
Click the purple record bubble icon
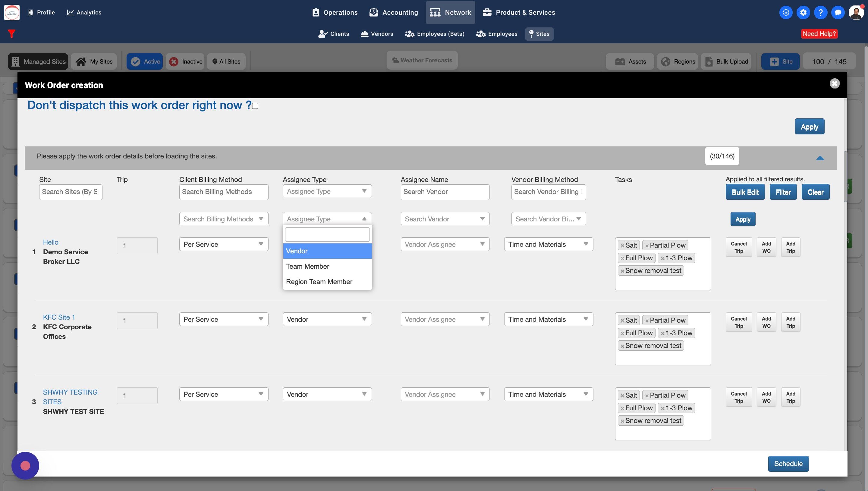pos(25,466)
